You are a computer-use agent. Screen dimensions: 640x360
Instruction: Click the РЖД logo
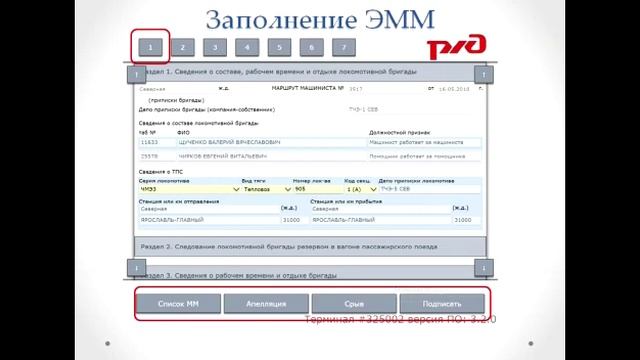point(457,47)
